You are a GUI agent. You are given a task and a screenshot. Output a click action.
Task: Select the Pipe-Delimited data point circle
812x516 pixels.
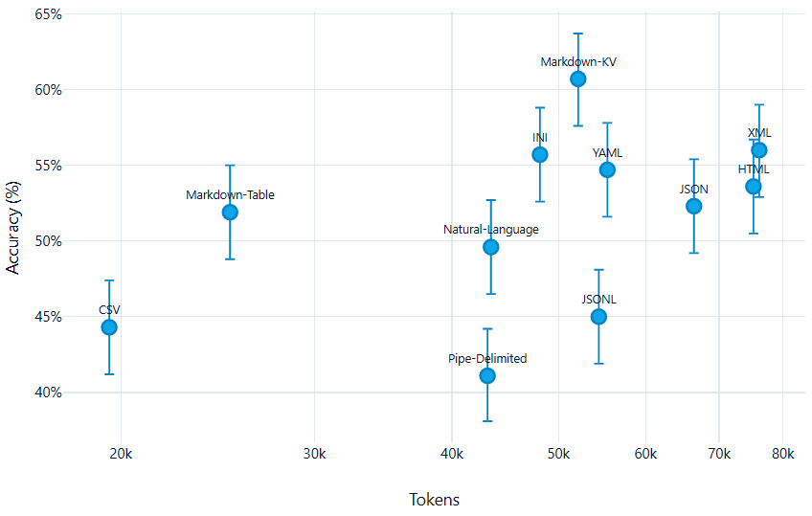point(487,375)
